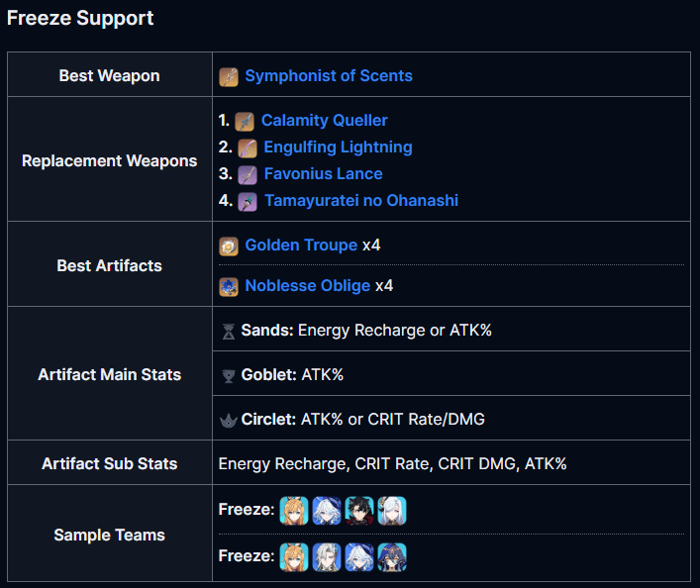Select last white-haired character in first Freeze team
Screen dimensions: 700x588
pyautogui.click(x=392, y=511)
